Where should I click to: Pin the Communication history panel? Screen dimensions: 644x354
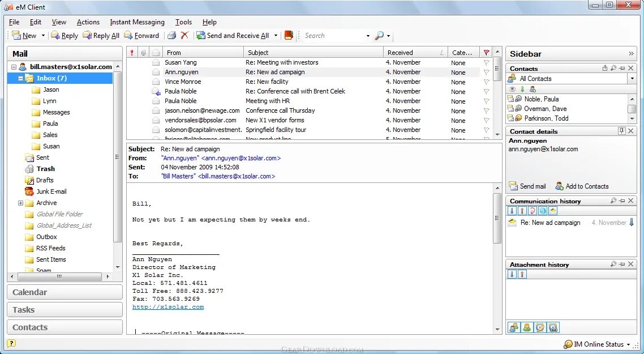pos(621,201)
